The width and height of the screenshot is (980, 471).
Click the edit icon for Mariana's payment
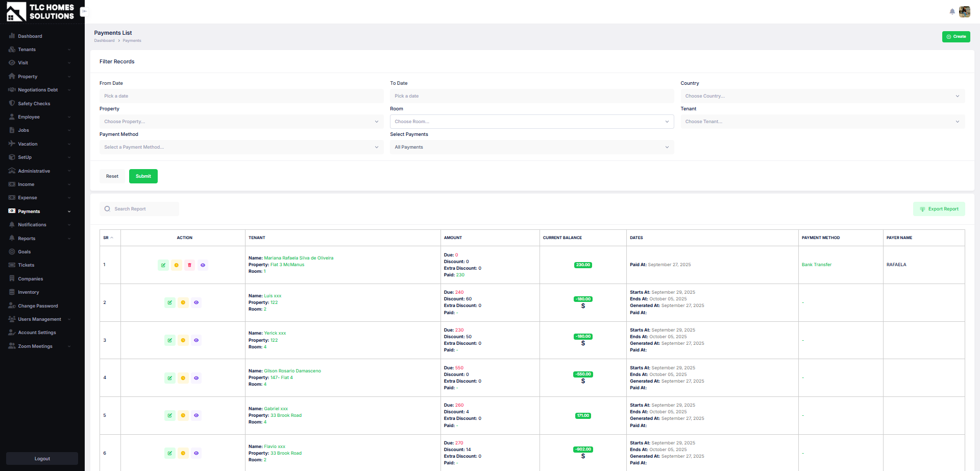pos(163,265)
